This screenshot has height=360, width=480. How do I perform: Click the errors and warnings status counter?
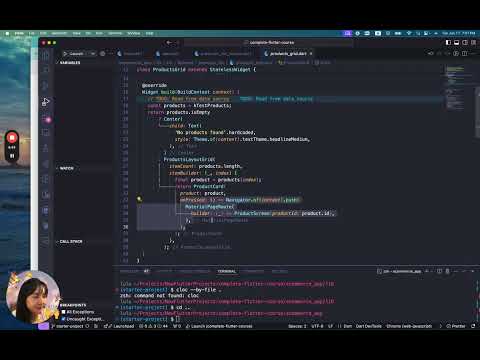click(153, 326)
